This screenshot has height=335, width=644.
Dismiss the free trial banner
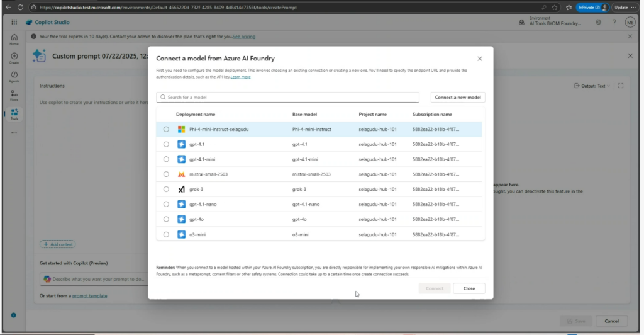630,36
